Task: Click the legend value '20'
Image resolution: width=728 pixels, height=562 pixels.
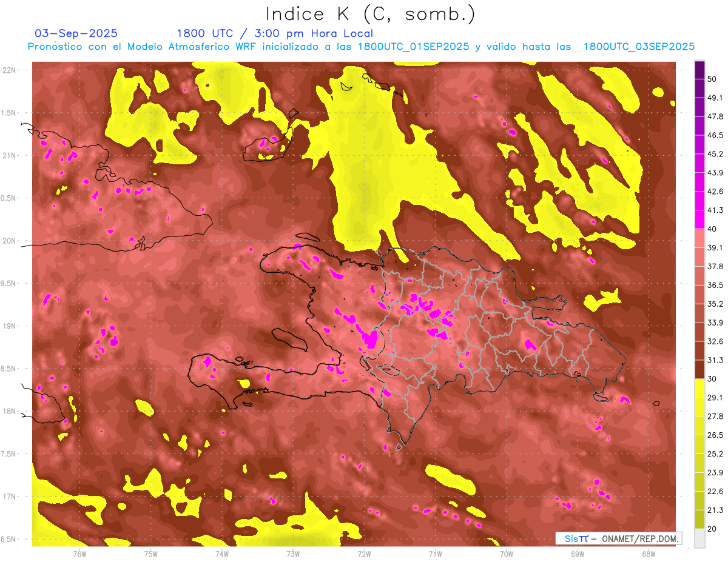Action: [713, 529]
